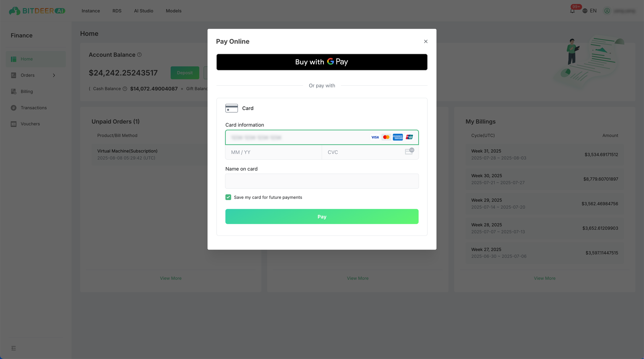Image resolution: width=644 pixels, height=359 pixels.
Task: Collapse sidebar using bottom menu icon
Action: click(14, 348)
